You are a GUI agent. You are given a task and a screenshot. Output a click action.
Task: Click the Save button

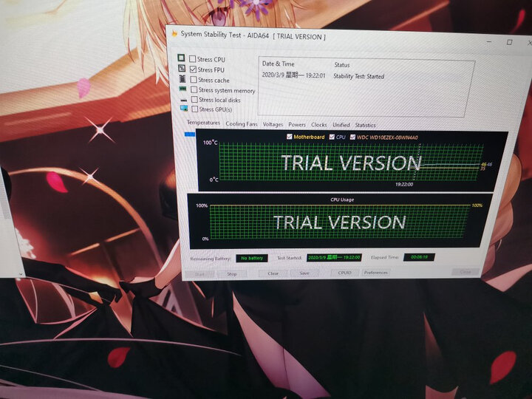pos(304,273)
